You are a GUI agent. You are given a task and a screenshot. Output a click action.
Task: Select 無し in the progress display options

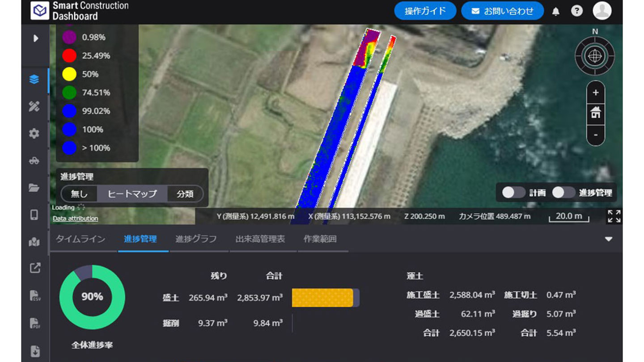click(x=79, y=194)
